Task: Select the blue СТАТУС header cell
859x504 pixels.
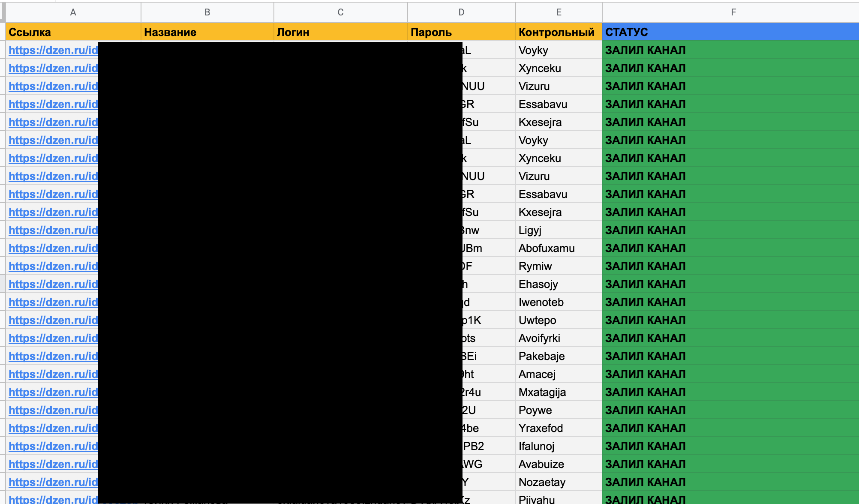Action: [x=730, y=32]
